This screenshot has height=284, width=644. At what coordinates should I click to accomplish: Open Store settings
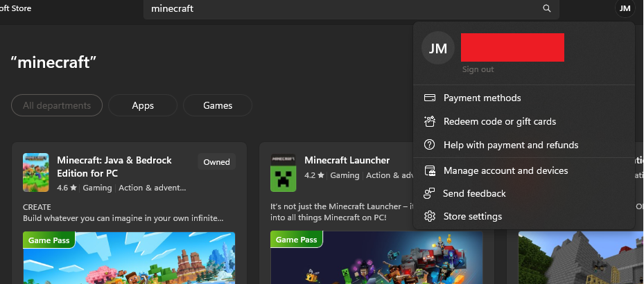click(x=524, y=216)
